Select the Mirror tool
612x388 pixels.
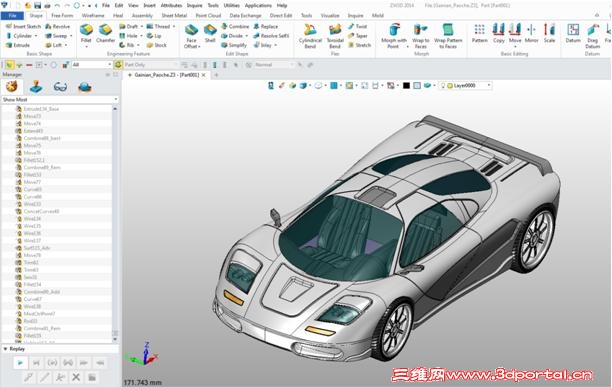click(532, 34)
